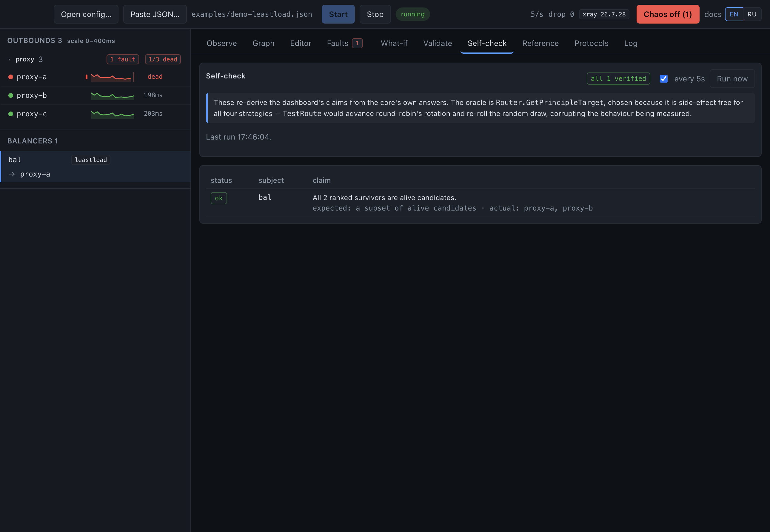This screenshot has width=770, height=532.
Task: Click the proxy-b latency sparkline
Action: coord(113,96)
